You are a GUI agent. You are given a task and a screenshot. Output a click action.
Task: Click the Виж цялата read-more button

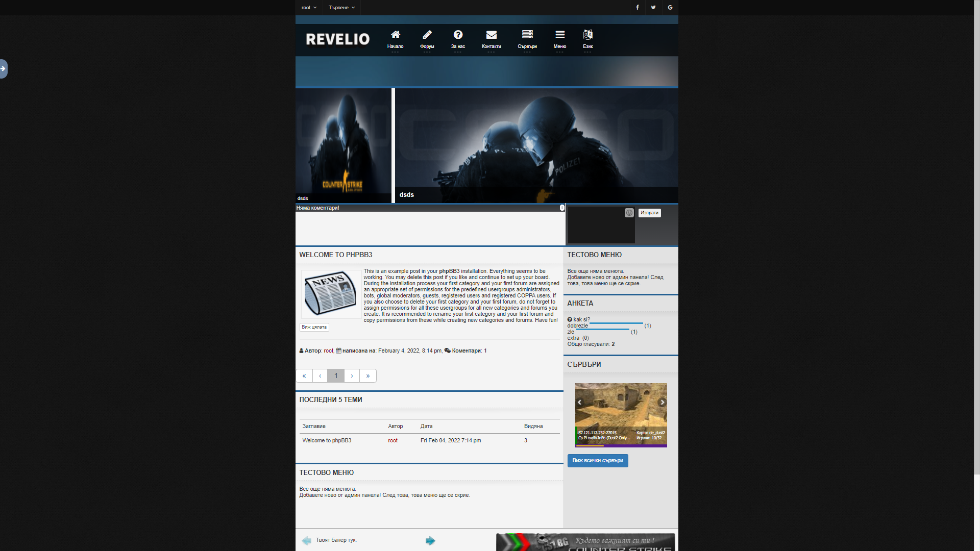pos(314,327)
